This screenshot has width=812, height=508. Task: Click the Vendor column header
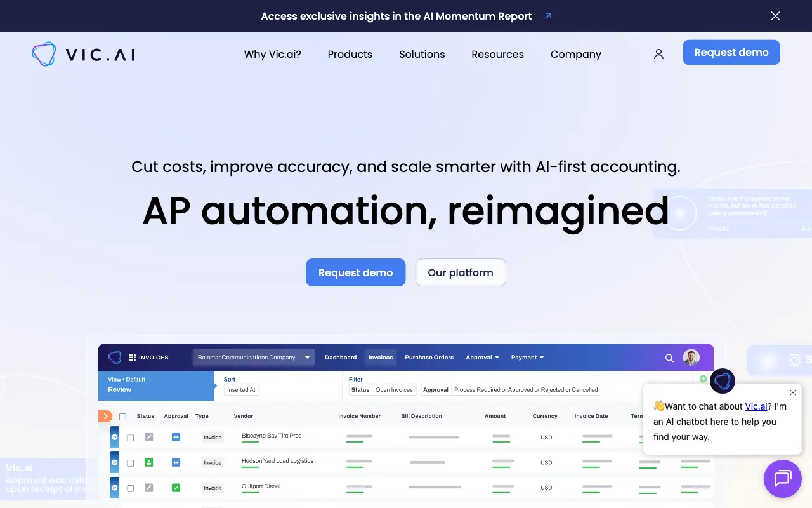[244, 416]
